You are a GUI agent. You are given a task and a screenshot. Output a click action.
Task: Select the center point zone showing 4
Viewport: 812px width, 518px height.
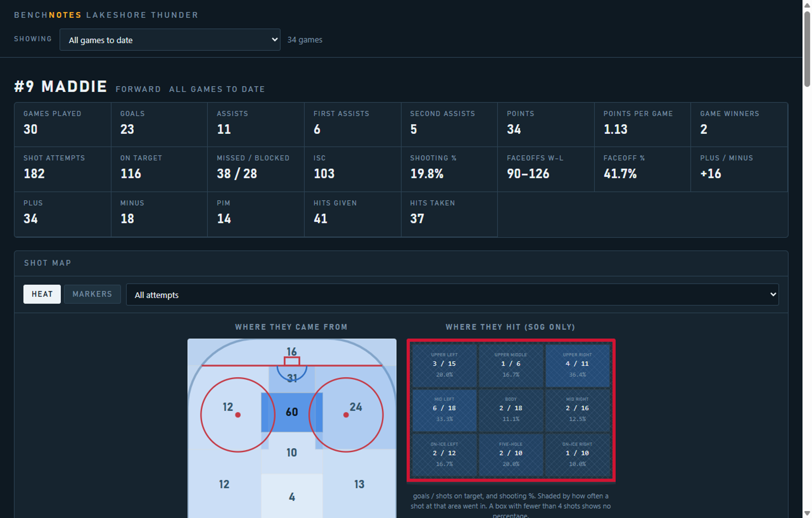[292, 497]
